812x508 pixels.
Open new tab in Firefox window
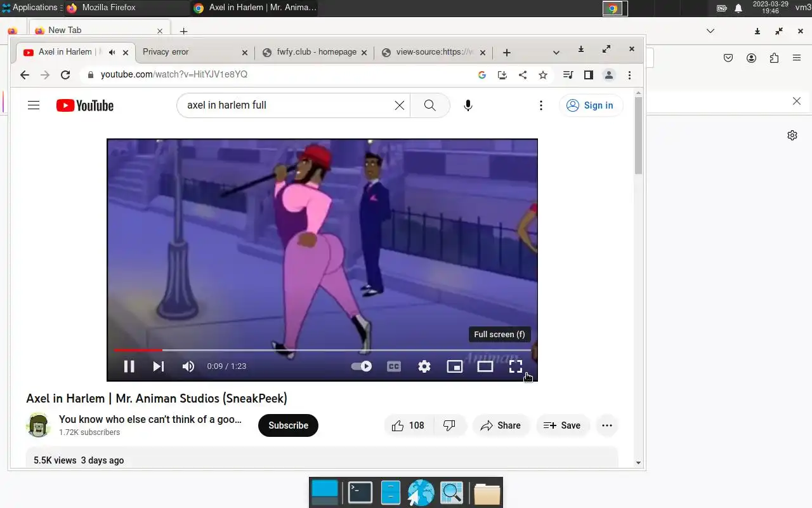(x=183, y=31)
